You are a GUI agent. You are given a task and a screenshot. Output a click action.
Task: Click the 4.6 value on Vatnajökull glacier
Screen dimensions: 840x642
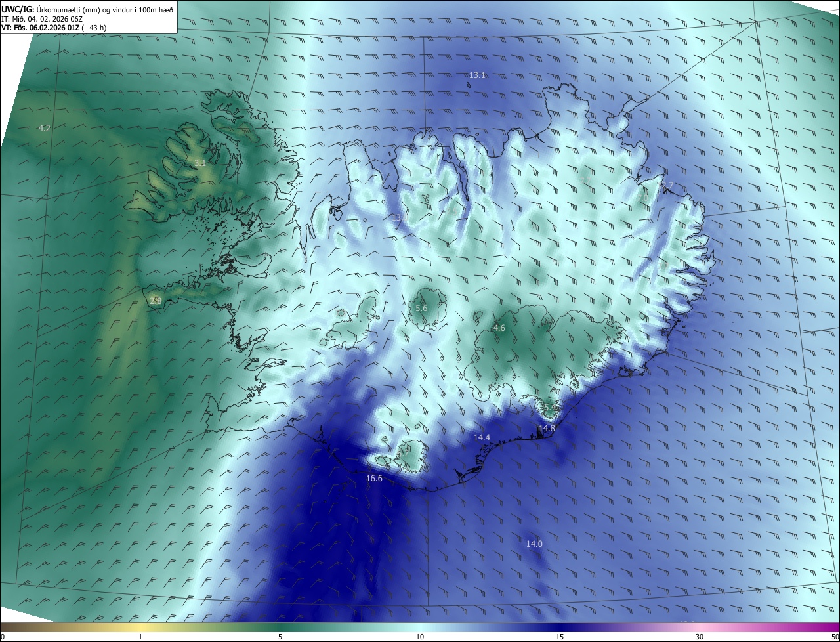coord(499,328)
